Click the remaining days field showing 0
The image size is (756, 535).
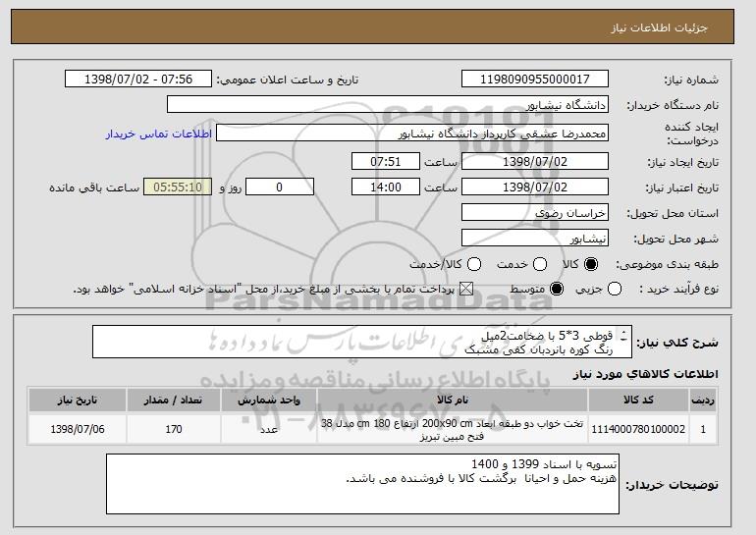pos(280,187)
